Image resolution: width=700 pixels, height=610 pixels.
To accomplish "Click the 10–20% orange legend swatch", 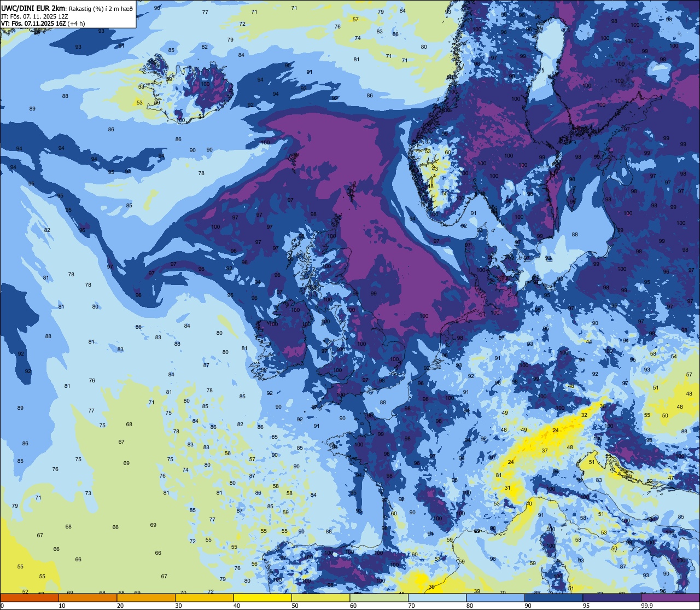I will click(x=87, y=598).
